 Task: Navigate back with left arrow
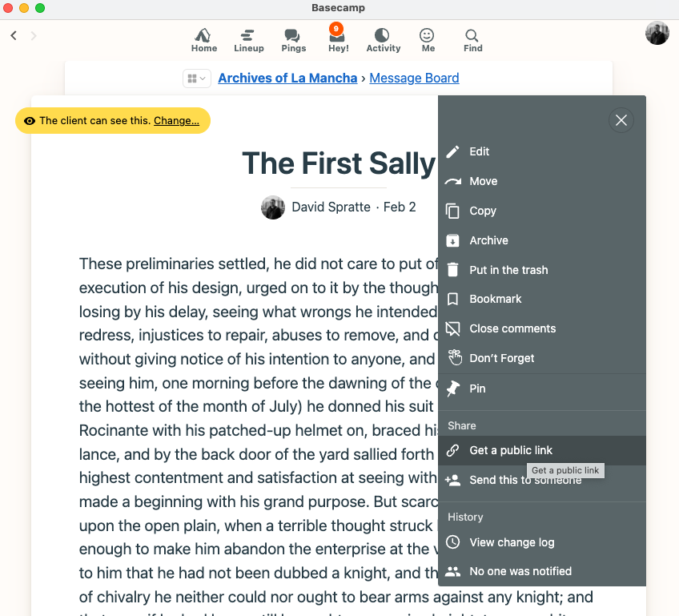coord(14,35)
